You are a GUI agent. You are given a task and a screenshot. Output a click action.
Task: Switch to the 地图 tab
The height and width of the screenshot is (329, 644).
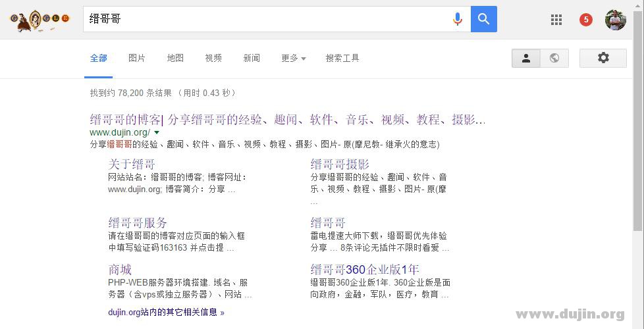(175, 59)
